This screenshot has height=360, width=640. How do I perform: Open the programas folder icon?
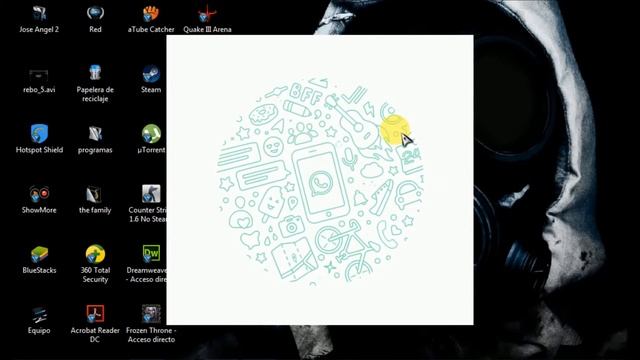point(95,134)
